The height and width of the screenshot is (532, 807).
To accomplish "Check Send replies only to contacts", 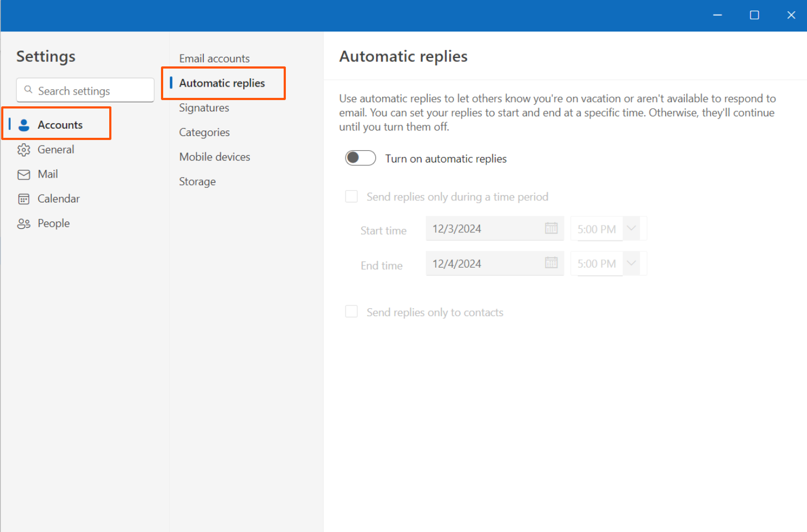I will 352,312.
